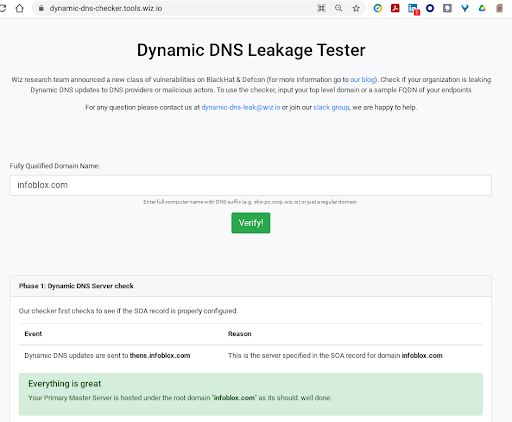Open the blue V-shaped extension icon

[x=465, y=8]
